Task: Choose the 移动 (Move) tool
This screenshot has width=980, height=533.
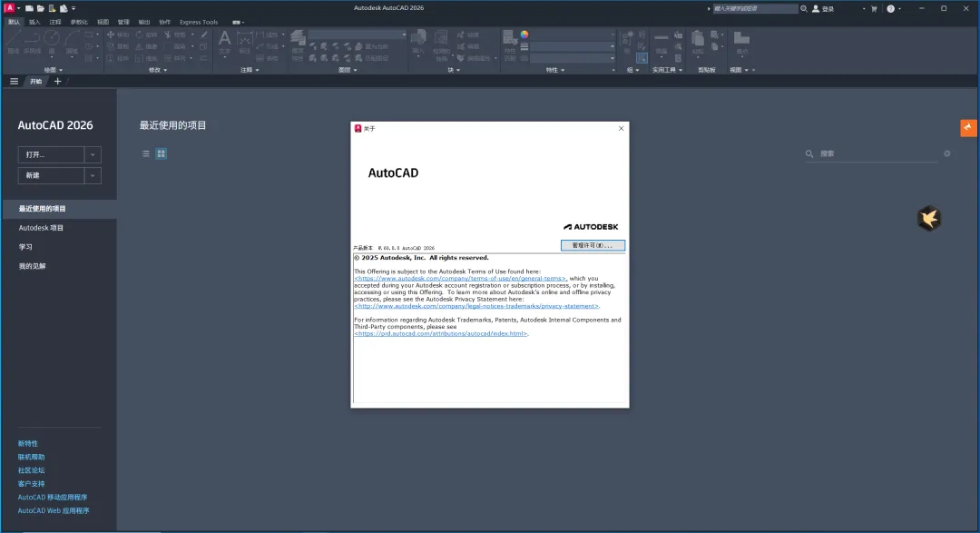Action: (x=117, y=35)
